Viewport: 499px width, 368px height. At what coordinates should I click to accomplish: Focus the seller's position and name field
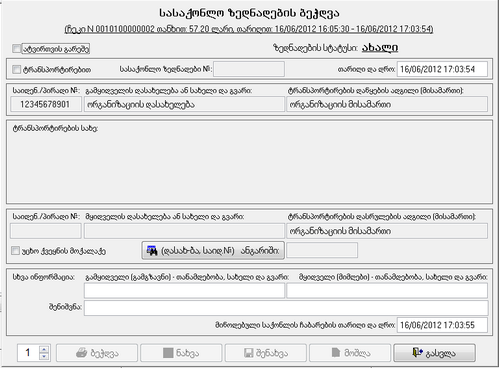pyautogui.click(x=184, y=290)
